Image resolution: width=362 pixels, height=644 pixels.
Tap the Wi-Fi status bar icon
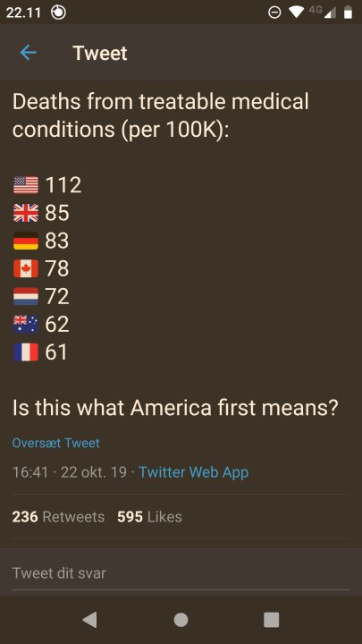(x=296, y=13)
